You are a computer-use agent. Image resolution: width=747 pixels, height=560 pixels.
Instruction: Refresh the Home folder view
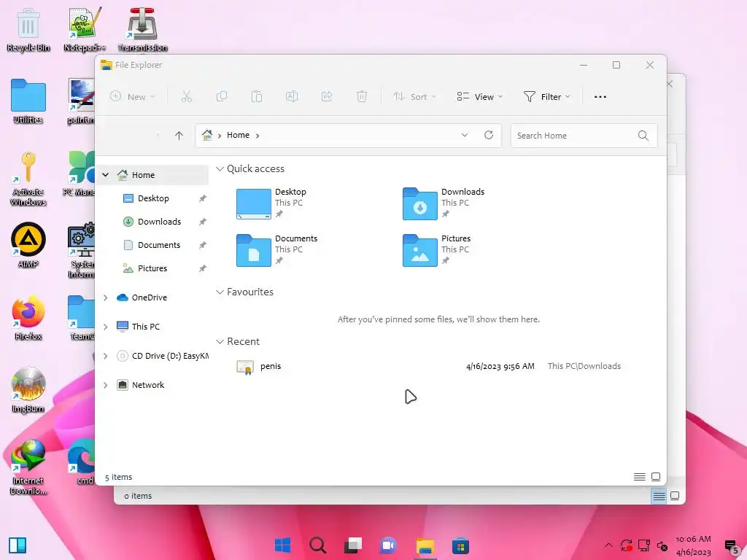(x=488, y=135)
